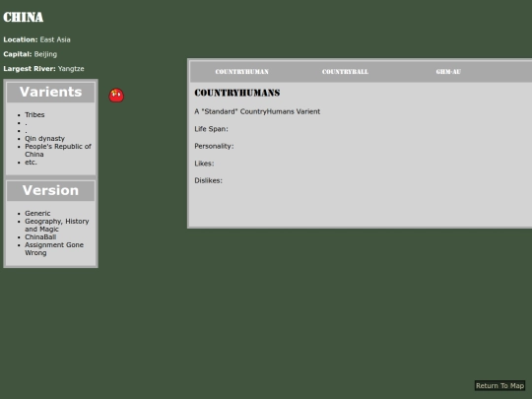
Task: Click the red China countryball icon
Action: [x=116, y=96]
